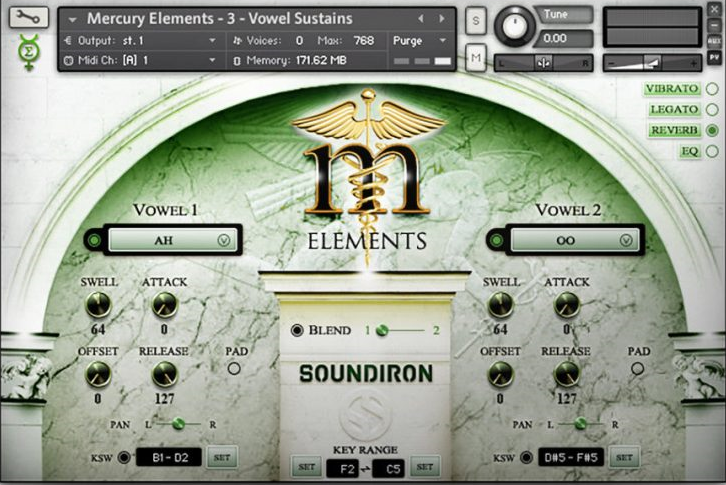Adjust Vowel 2 Pan slider
Viewport: 726px width, 485px height.
(x=581, y=424)
